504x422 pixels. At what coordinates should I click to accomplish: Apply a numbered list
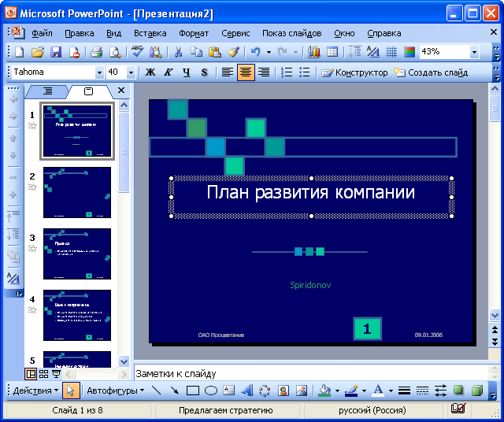287,72
